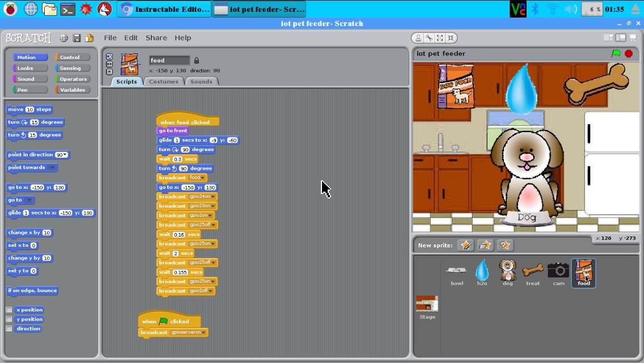Show the Looks blocks category
This screenshot has width=644, height=363.
pos(29,68)
